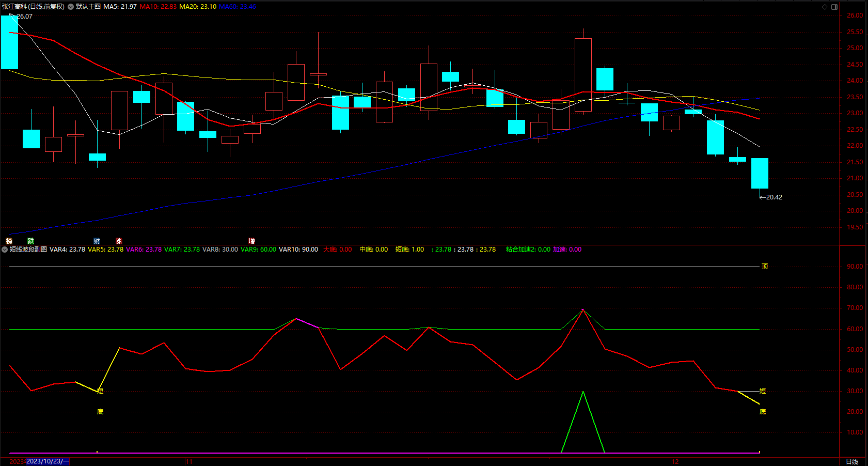The width and height of the screenshot is (868, 466).
Task: Click the 26.00 price axis label
Action: point(855,15)
